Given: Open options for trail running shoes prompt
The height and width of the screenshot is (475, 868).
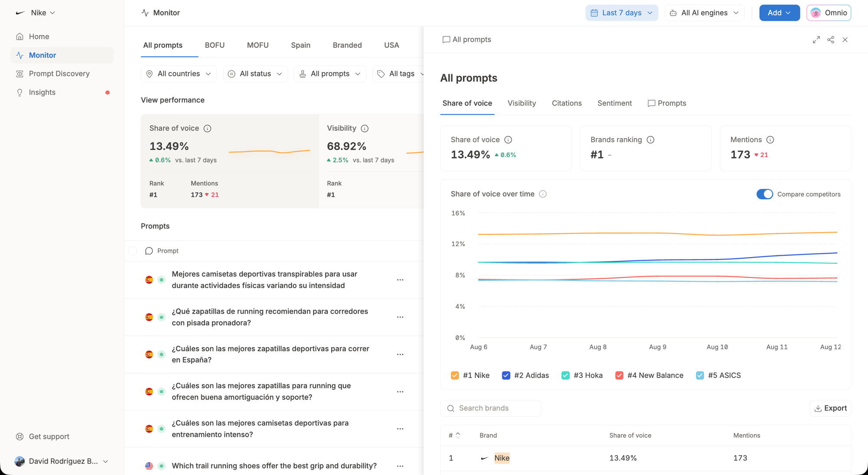Looking at the screenshot, I should (400, 466).
